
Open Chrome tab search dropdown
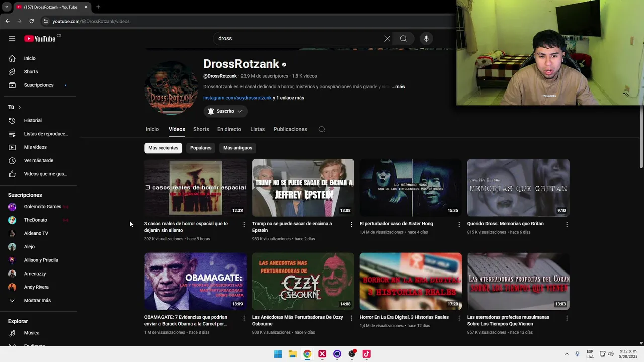(6, 7)
